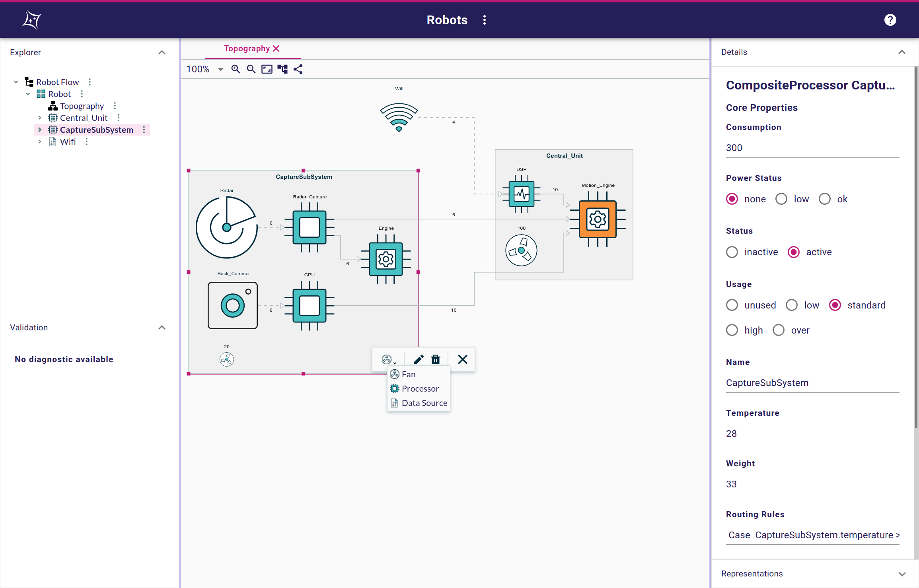The height and width of the screenshot is (588, 919).
Task: Click the arrange all layout icon
Action: pyautogui.click(x=282, y=69)
